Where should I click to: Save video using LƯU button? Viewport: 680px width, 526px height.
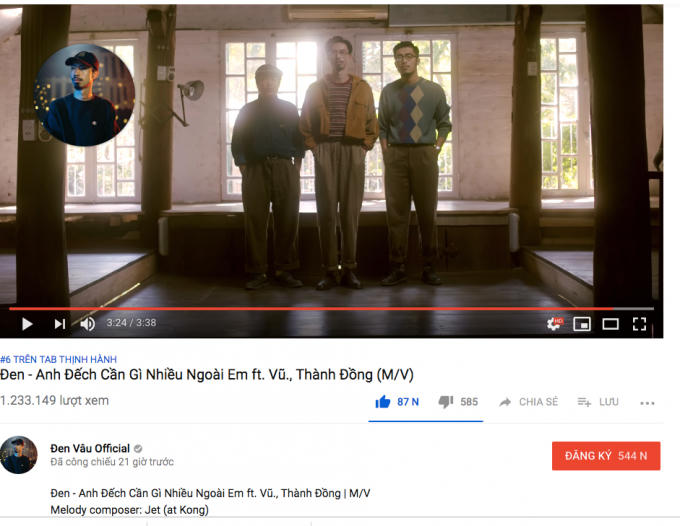598,402
